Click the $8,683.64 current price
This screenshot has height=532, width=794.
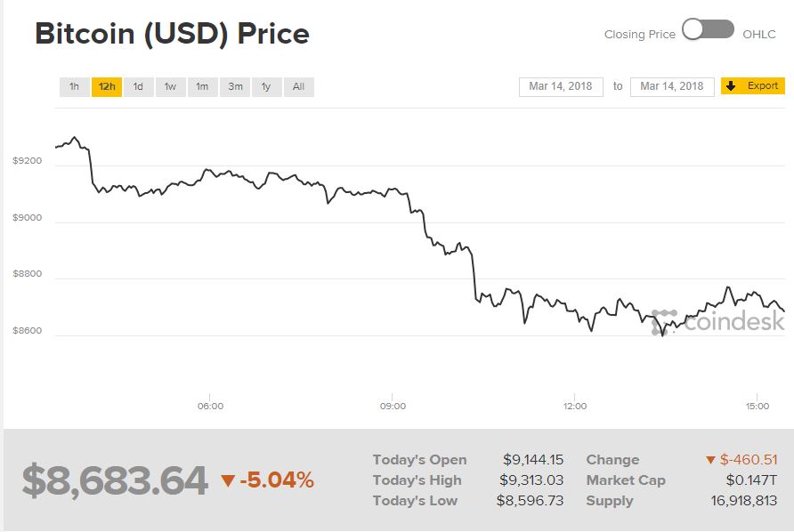click(x=115, y=480)
